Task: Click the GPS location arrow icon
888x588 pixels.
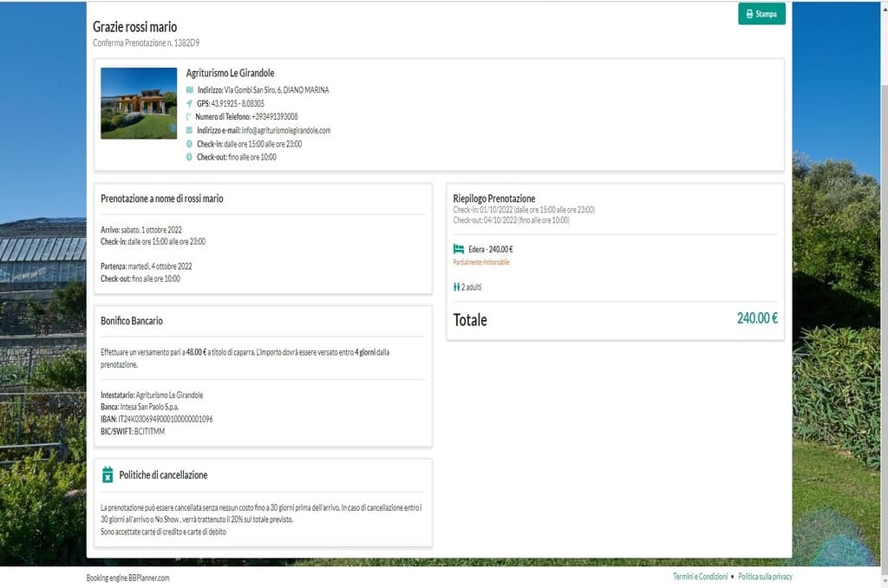Action: (190, 103)
